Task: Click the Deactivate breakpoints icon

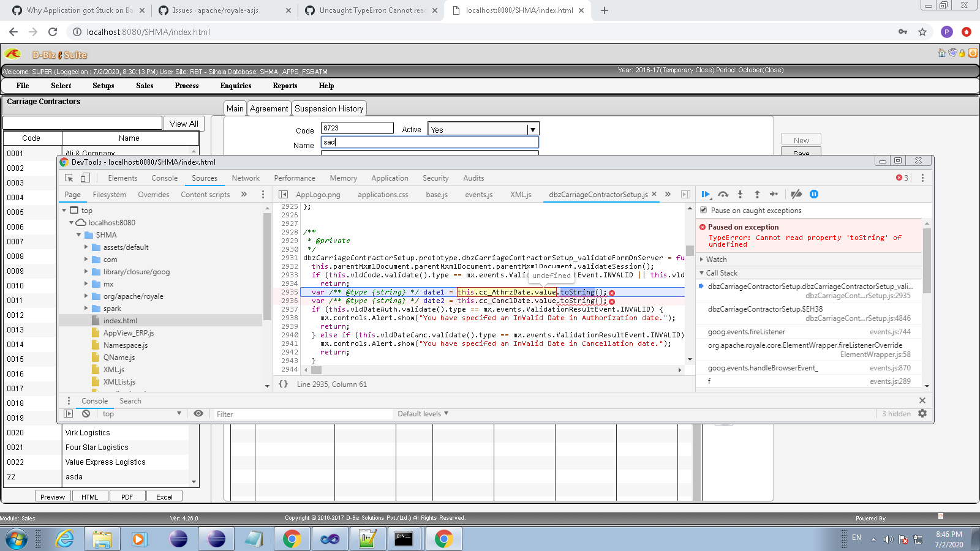Action: click(796, 194)
